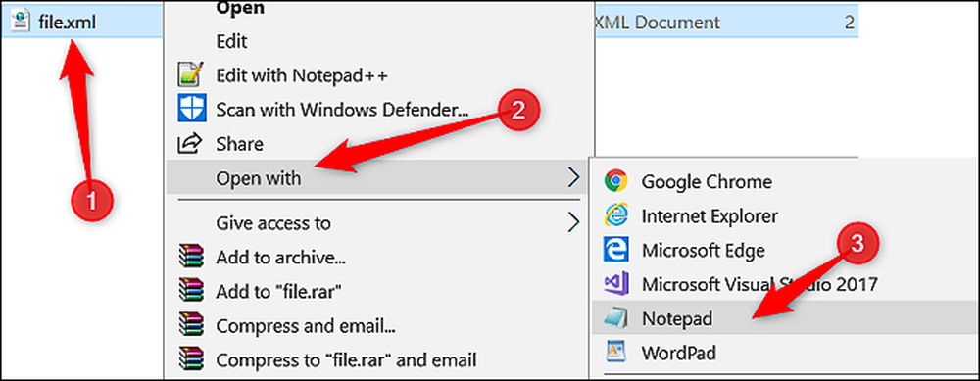This screenshot has width=980, height=381.
Task: Open with Google Chrome
Action: (707, 182)
